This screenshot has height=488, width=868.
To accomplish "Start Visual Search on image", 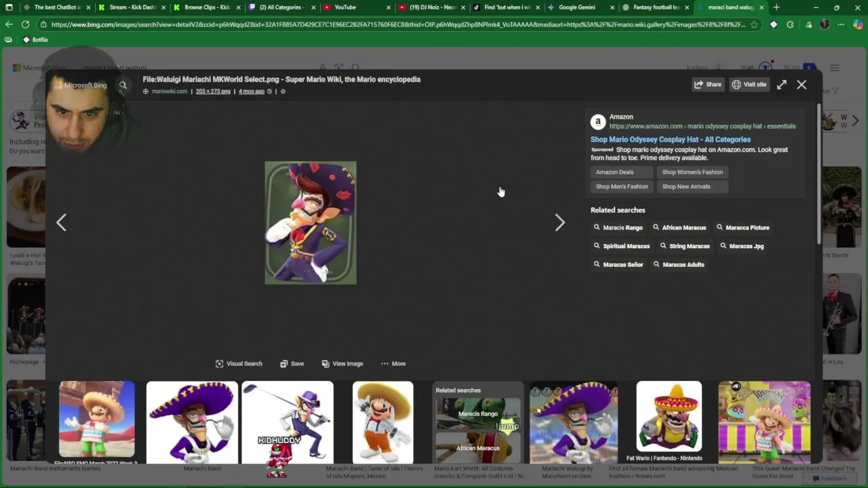I will pyautogui.click(x=239, y=364).
